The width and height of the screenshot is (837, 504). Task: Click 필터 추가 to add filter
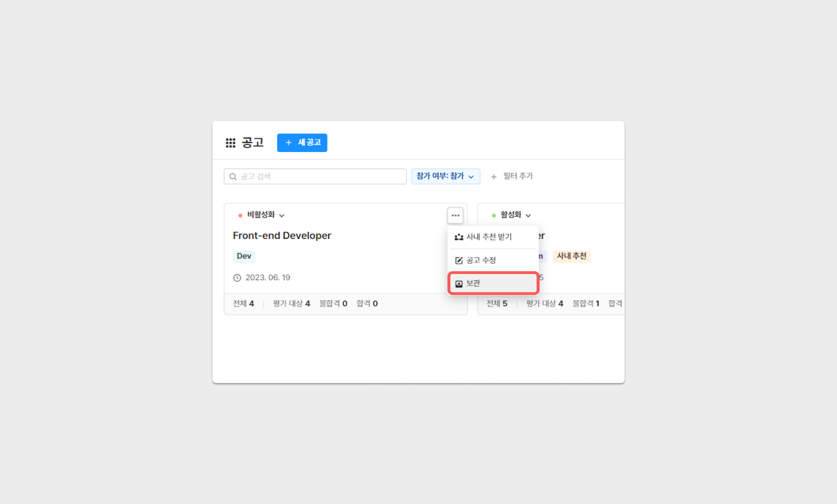[x=518, y=176]
